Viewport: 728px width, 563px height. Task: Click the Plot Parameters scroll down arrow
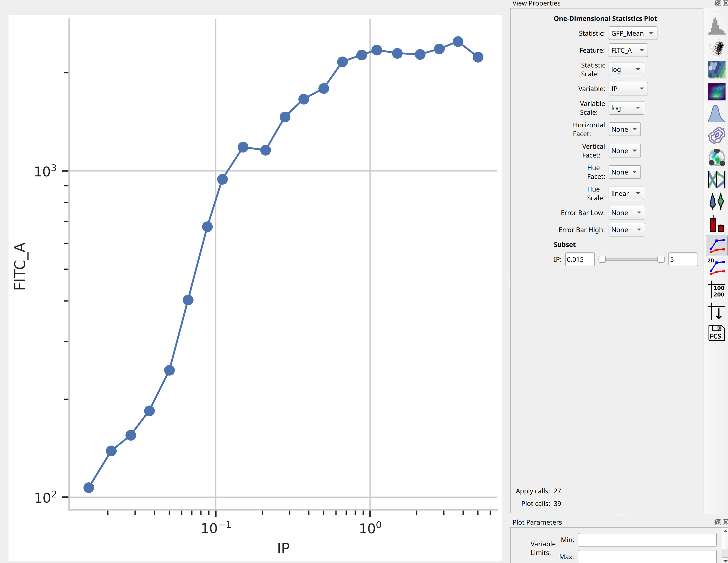(x=725, y=560)
